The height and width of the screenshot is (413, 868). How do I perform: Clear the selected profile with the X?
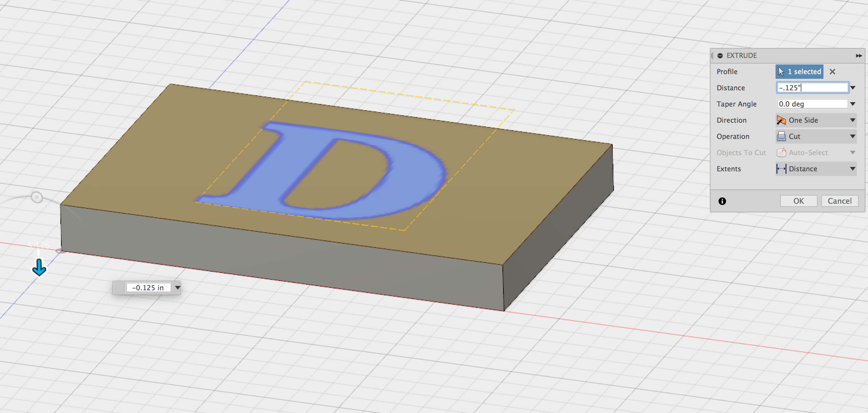click(x=832, y=71)
